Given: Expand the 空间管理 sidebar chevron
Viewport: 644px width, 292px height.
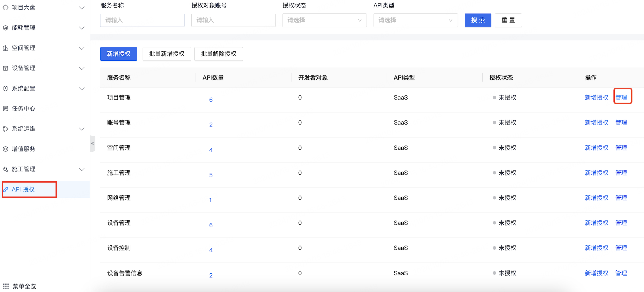Looking at the screenshot, I should pyautogui.click(x=82, y=48).
